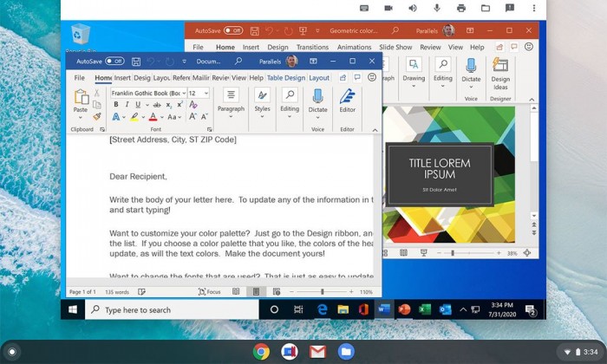Viewport: 607px width, 364px height.
Task: Click the Type here to search box
Action: (172, 310)
